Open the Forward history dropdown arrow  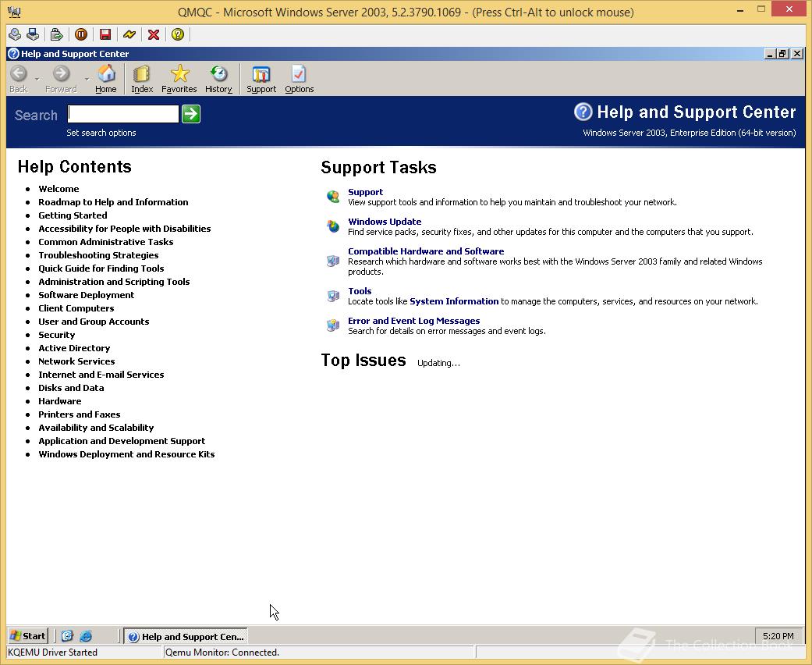pos(87,79)
